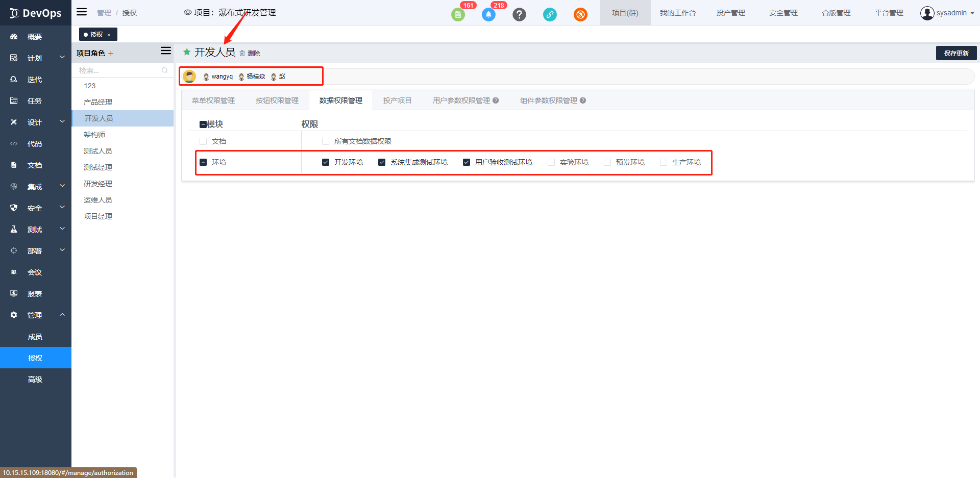Image resolution: width=980 pixels, height=478 pixels.
Task: Click the delete icon next to 开发人员
Action: click(242, 54)
